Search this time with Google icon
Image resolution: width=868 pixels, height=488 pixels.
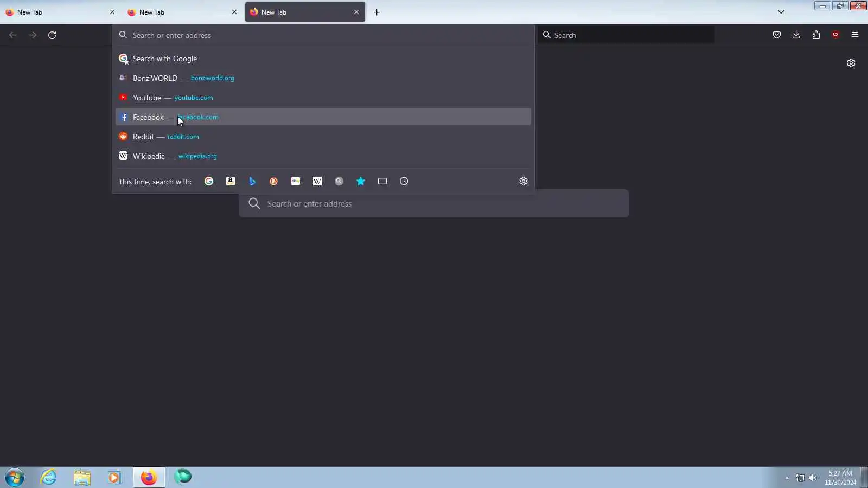point(209,181)
